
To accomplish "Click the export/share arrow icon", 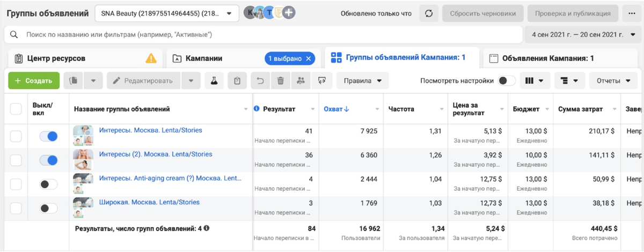I will click(321, 81).
